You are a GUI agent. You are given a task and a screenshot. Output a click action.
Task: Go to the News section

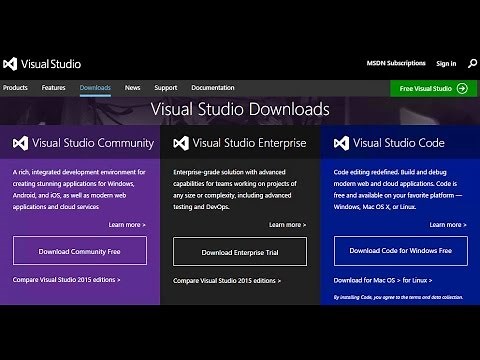point(132,88)
